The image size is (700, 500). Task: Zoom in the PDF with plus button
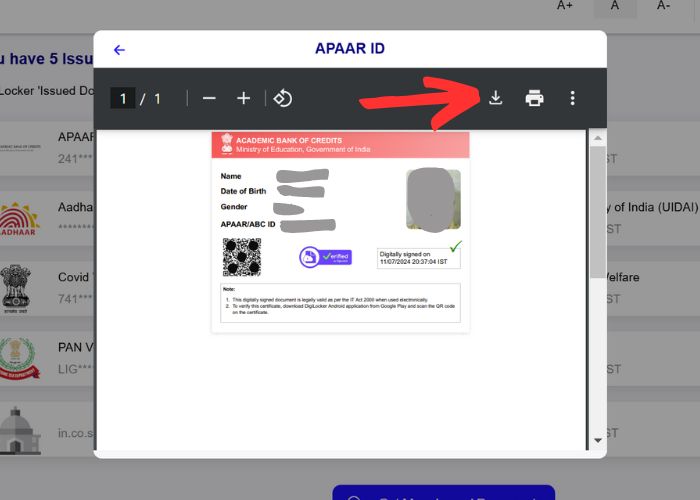tap(243, 98)
